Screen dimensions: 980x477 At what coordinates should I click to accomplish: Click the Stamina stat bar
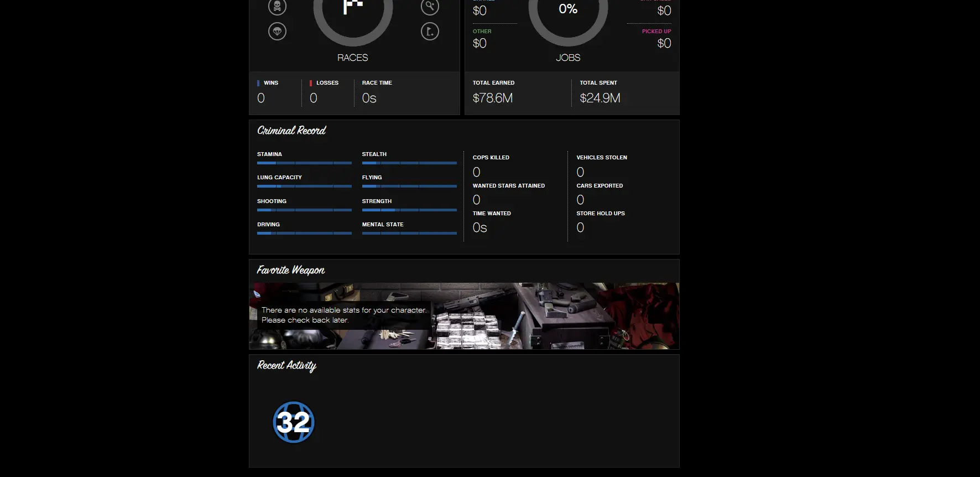[304, 163]
